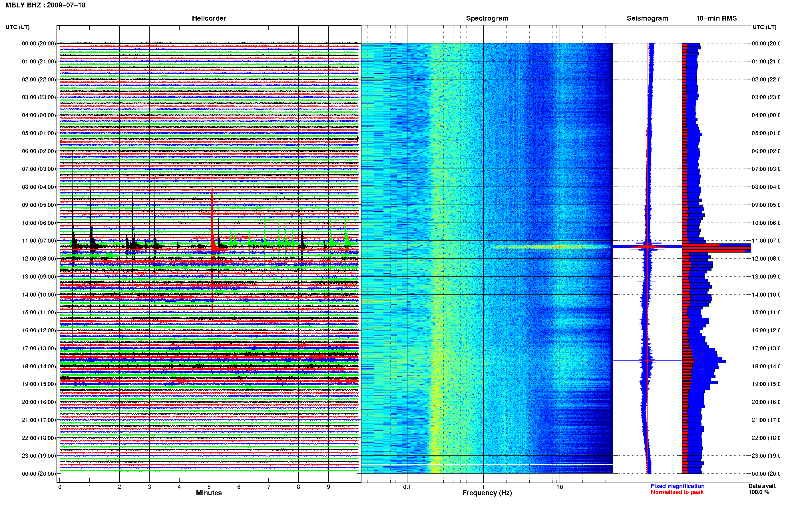Viewport: 812px width, 508px height.
Task: Click the right UTC (LT) axis label
Action: [764, 27]
